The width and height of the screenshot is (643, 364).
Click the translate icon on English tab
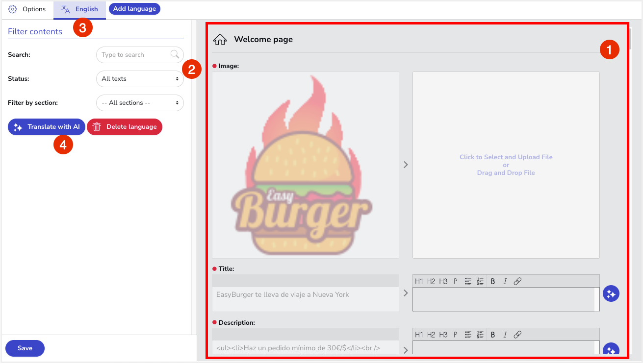pos(65,9)
